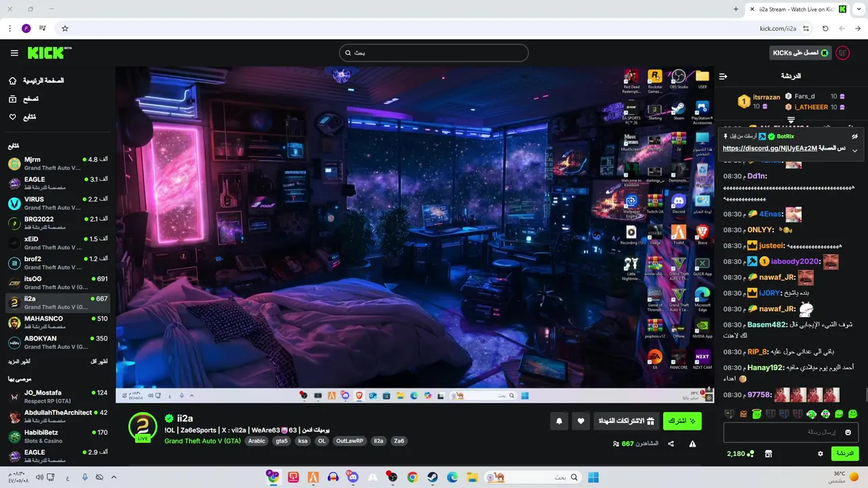868x488 pixels.
Task: Open MAHASNCO channel in the sidebar
Action: [x=58, y=323]
